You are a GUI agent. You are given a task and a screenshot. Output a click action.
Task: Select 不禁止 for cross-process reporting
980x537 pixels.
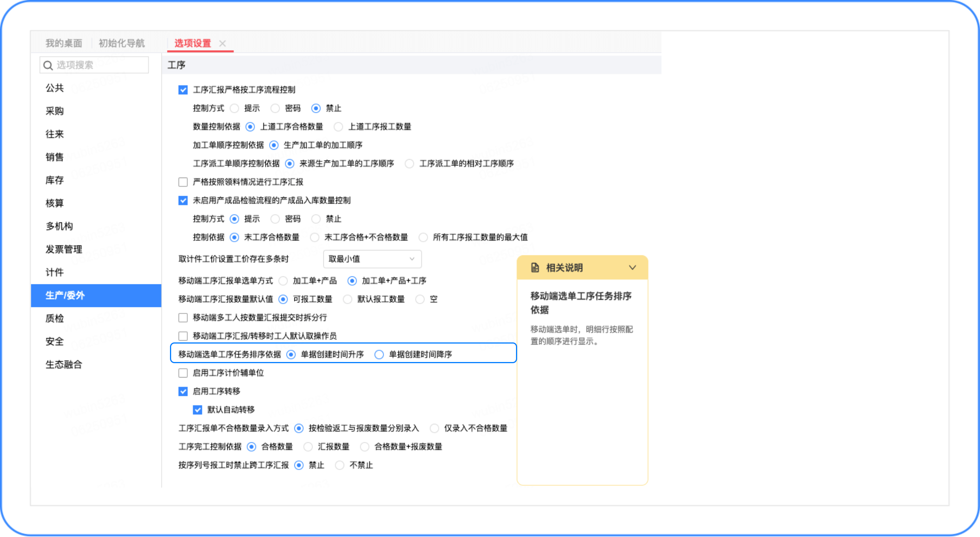click(340, 465)
